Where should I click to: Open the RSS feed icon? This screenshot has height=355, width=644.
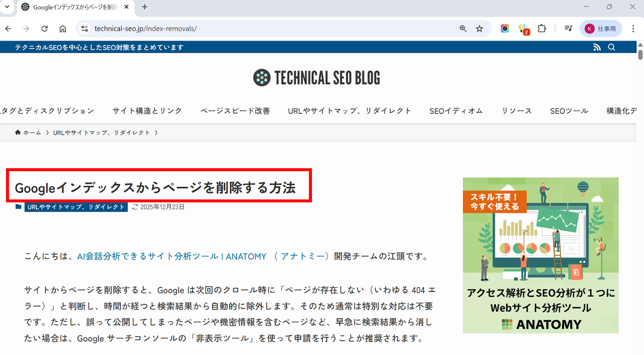(597, 47)
